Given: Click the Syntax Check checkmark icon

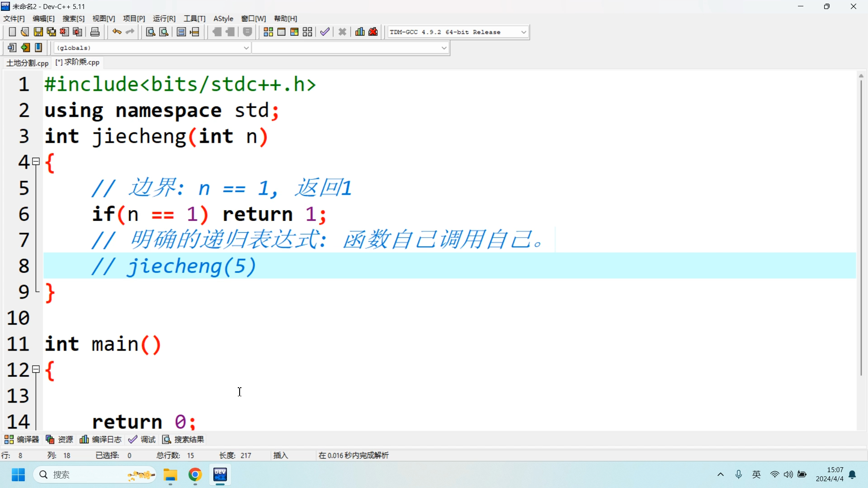Looking at the screenshot, I should pos(325,32).
